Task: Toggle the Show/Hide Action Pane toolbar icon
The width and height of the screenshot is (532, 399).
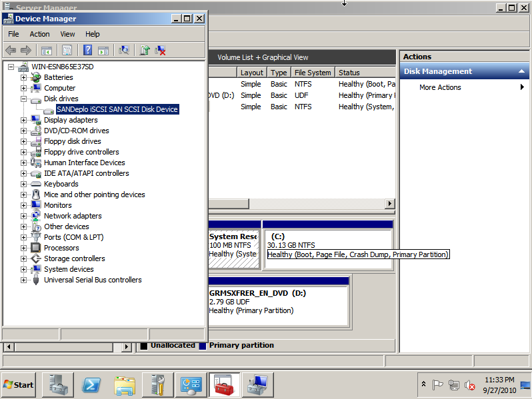Action: click(103, 51)
